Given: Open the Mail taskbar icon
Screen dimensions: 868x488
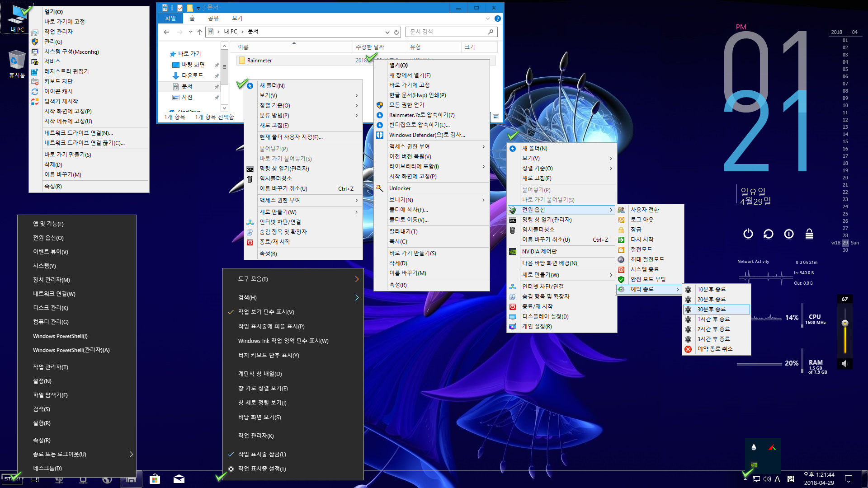Looking at the screenshot, I should click(179, 479).
